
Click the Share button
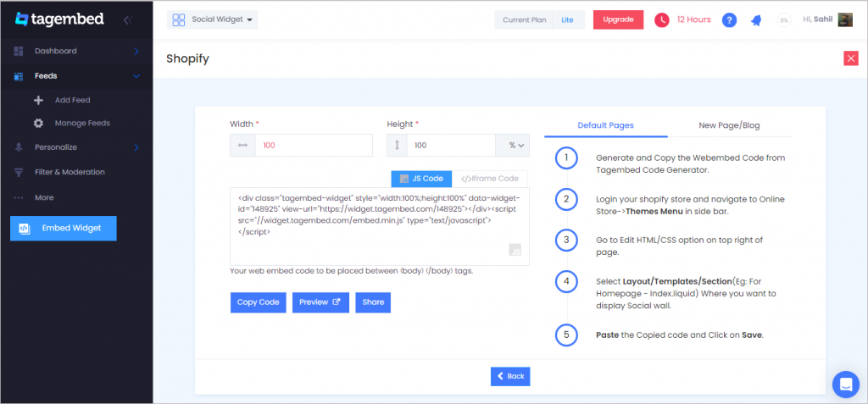373,302
